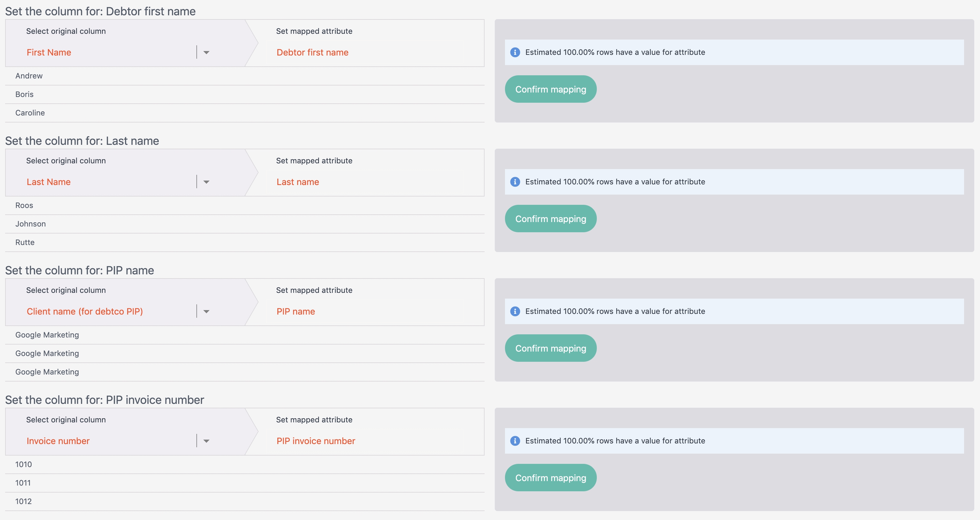Click the 'Rutte' sample row
This screenshot has height=520, width=980.
click(245, 242)
